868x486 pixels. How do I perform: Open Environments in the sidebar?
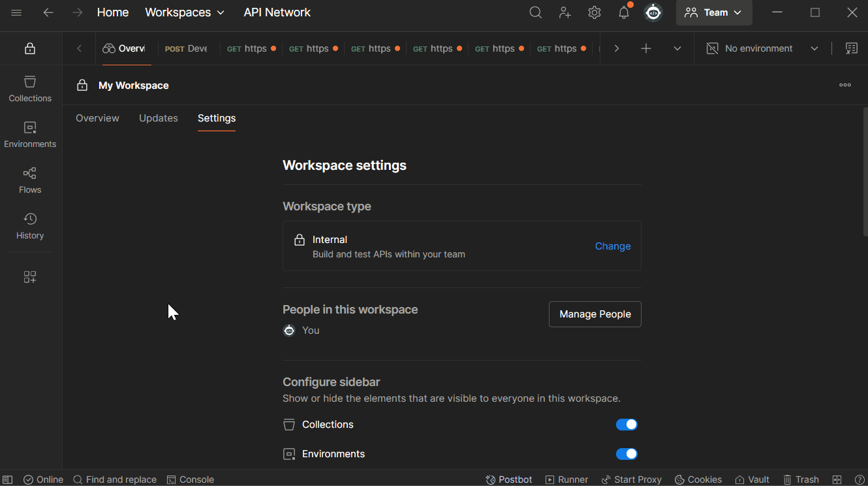30,135
